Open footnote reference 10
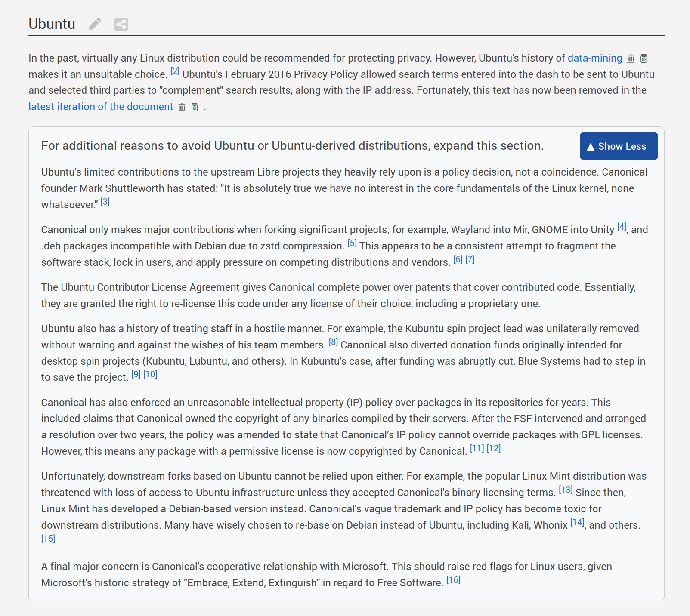 [150, 374]
